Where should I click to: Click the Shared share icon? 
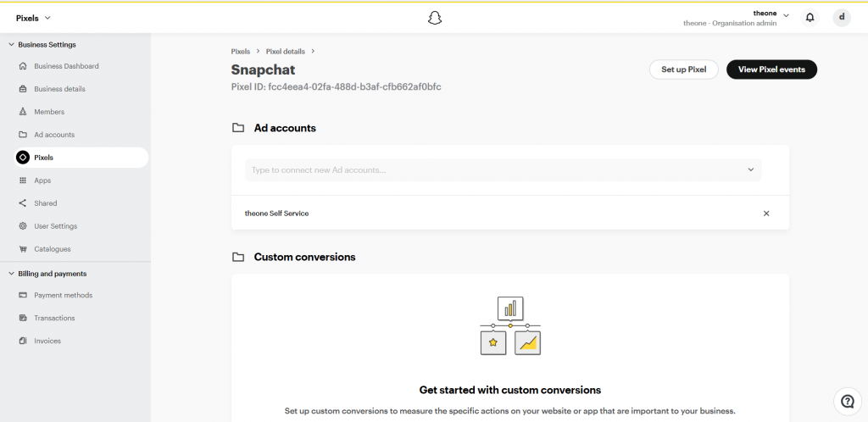click(23, 203)
